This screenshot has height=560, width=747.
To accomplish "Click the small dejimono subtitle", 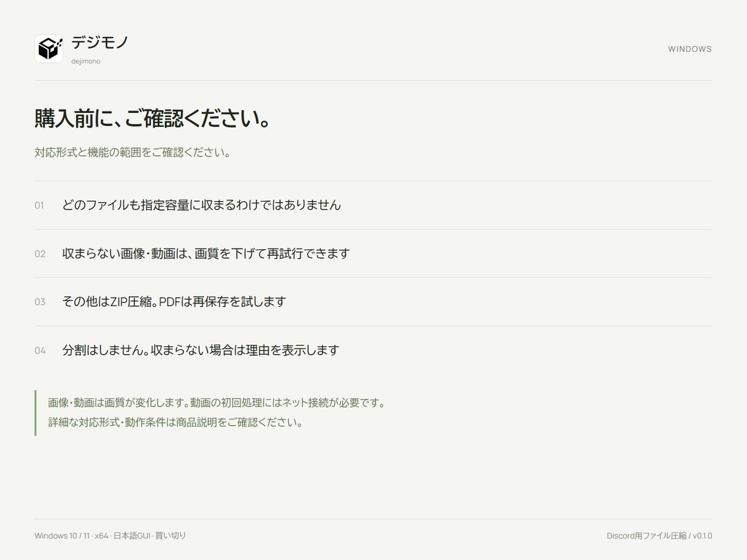I will [x=86, y=61].
